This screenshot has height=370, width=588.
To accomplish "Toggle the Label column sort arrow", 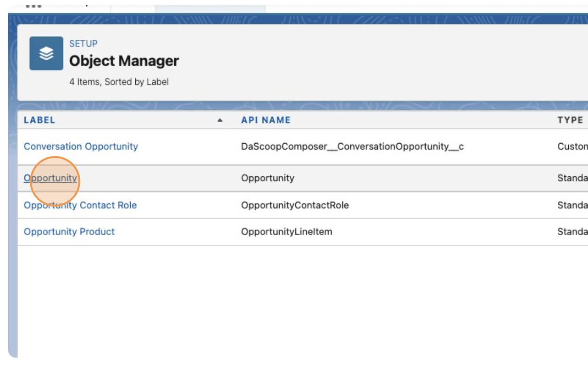I will [220, 120].
